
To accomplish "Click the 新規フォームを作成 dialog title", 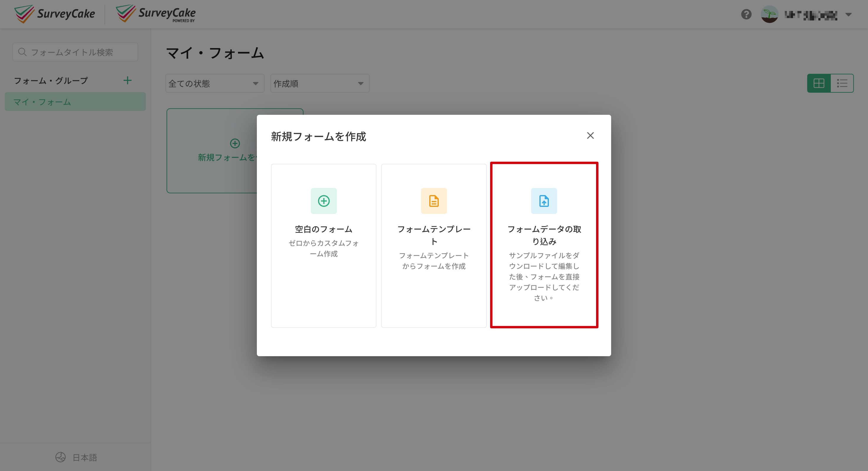I will point(319,136).
